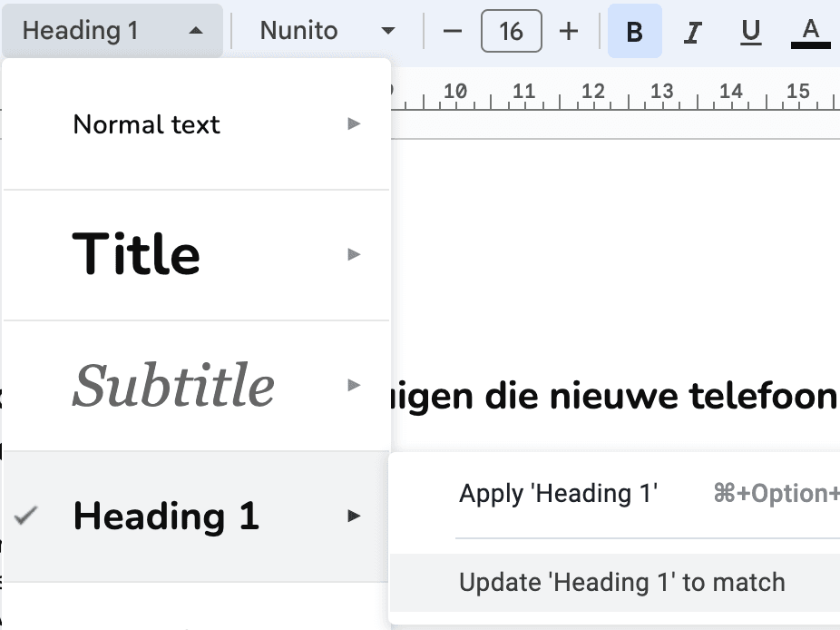This screenshot has width=840, height=630.
Task: Open the Nunito font dropdown
Action: (x=327, y=31)
